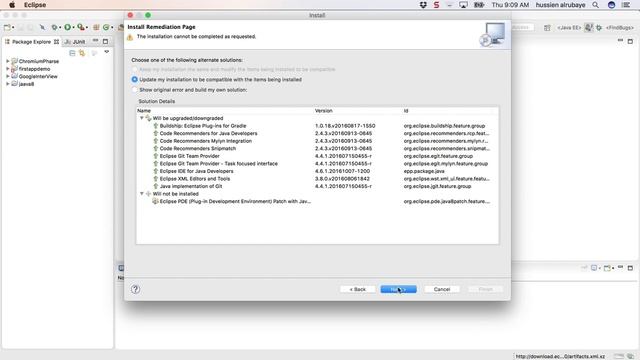
Task: Click the Cancel button
Action: [442, 289]
